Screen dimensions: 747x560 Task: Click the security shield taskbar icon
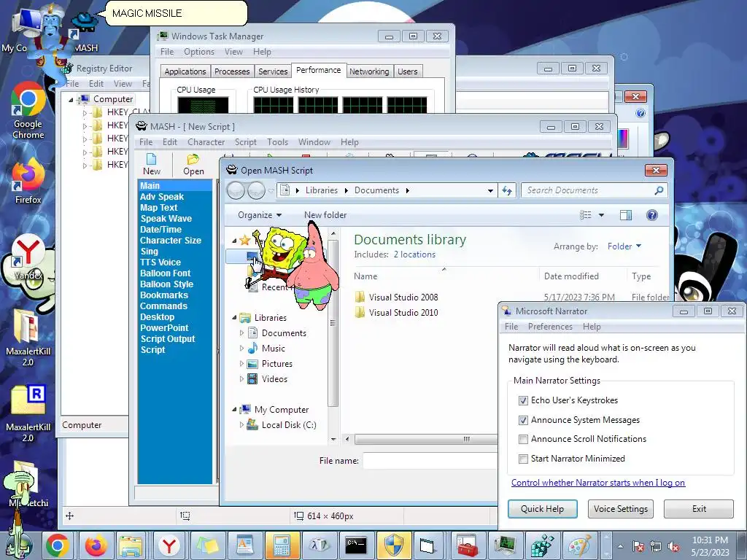click(x=393, y=545)
